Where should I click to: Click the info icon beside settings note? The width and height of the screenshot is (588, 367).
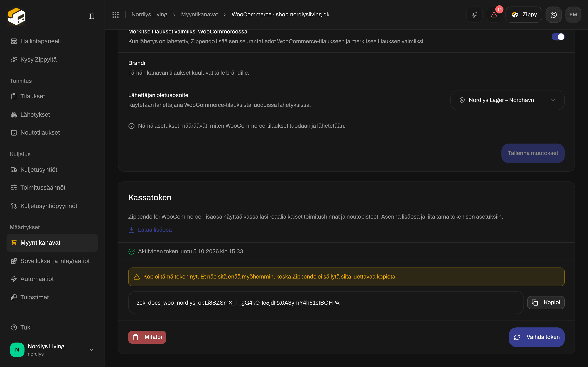pyautogui.click(x=131, y=126)
